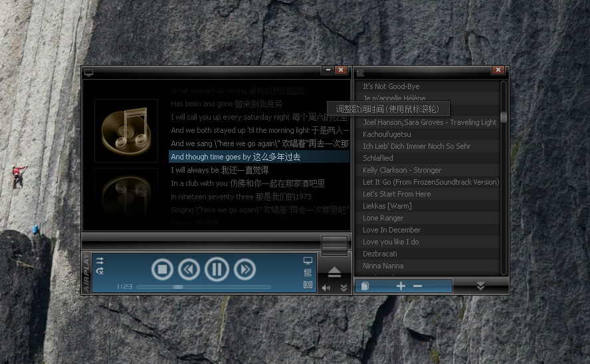
Task: Expand playlist options double-chevron
Action: point(480,286)
